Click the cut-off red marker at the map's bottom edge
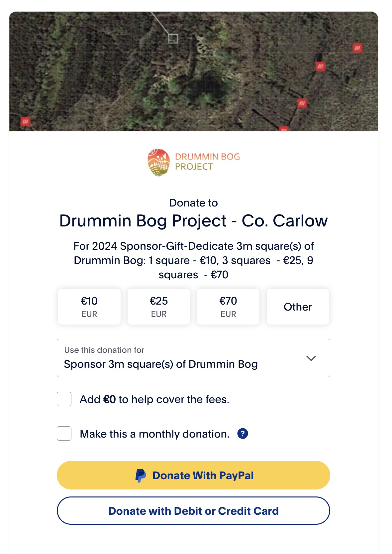 283,129
